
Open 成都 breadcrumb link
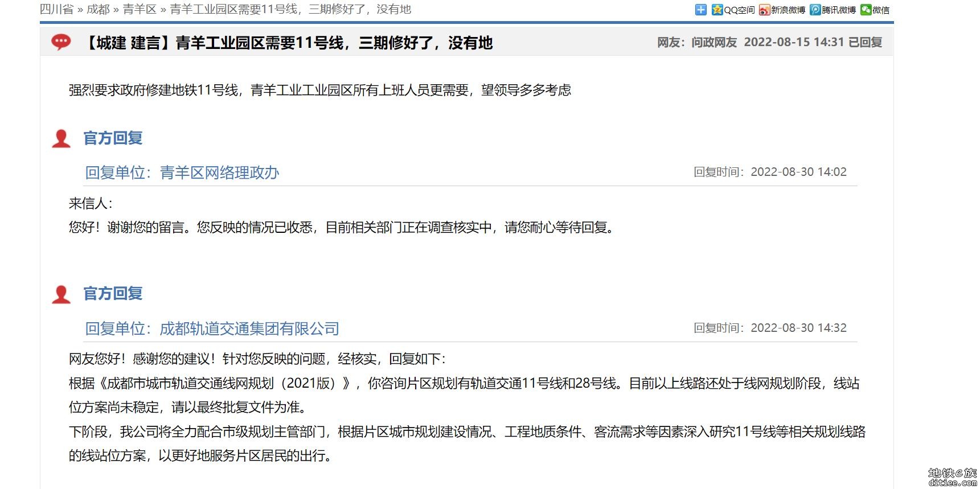tap(98, 9)
